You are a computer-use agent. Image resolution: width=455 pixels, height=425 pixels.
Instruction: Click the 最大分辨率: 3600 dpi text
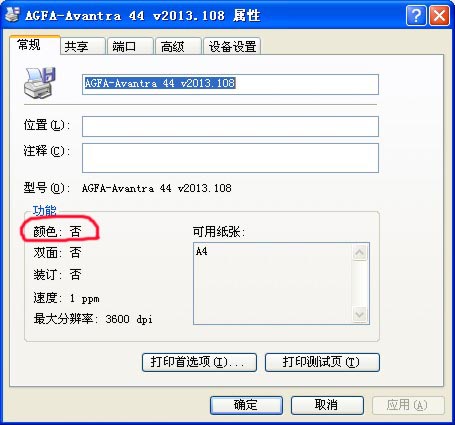point(93,319)
